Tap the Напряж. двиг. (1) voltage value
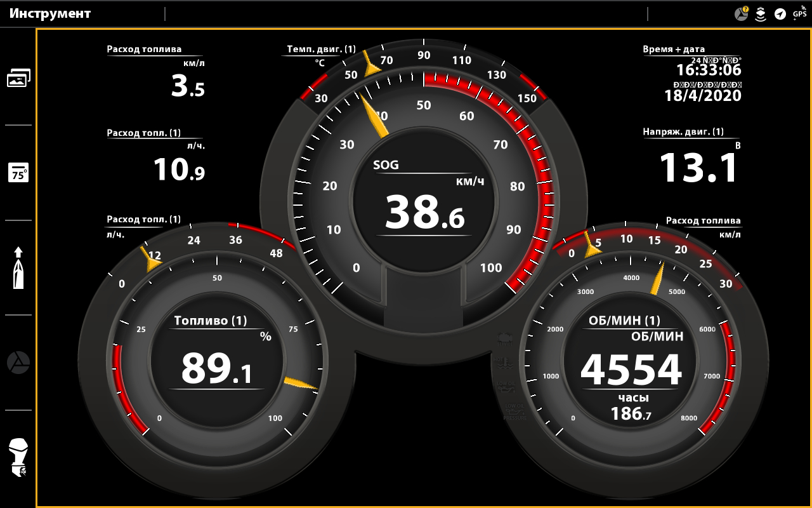812x508 pixels. (699, 168)
